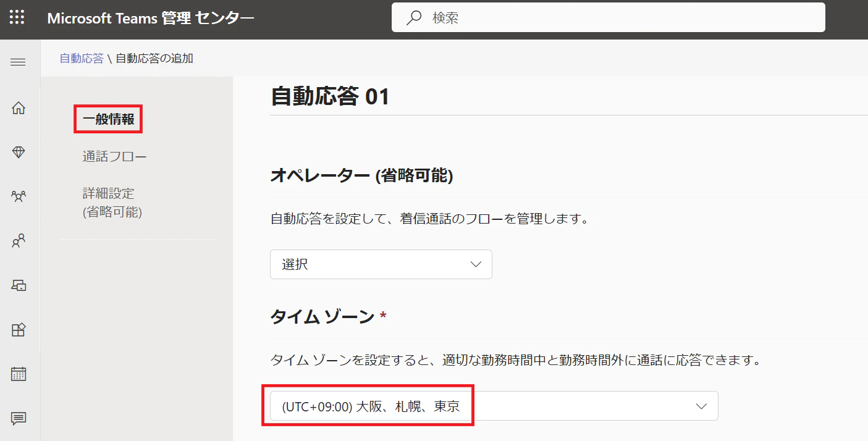Open the diamond-shaped sidebar icon
Screen dimensions: 868x441
pyautogui.click(x=19, y=152)
